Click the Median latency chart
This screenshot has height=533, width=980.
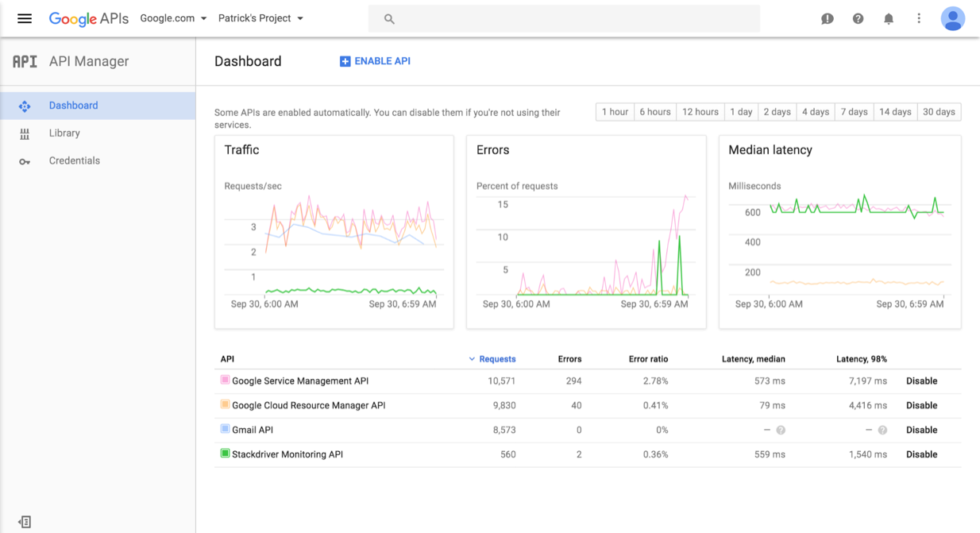click(840, 232)
